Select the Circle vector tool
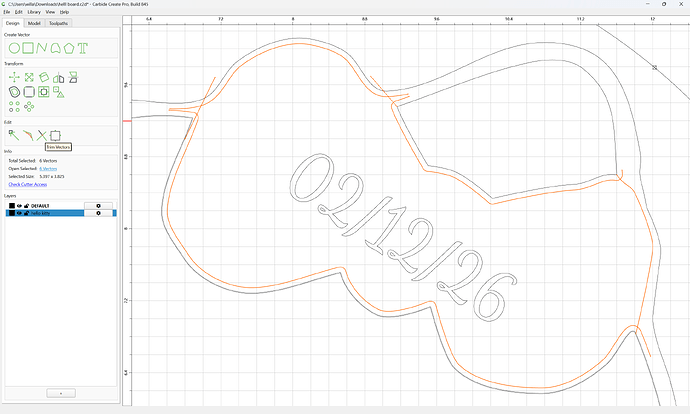The image size is (690, 414). click(14, 48)
